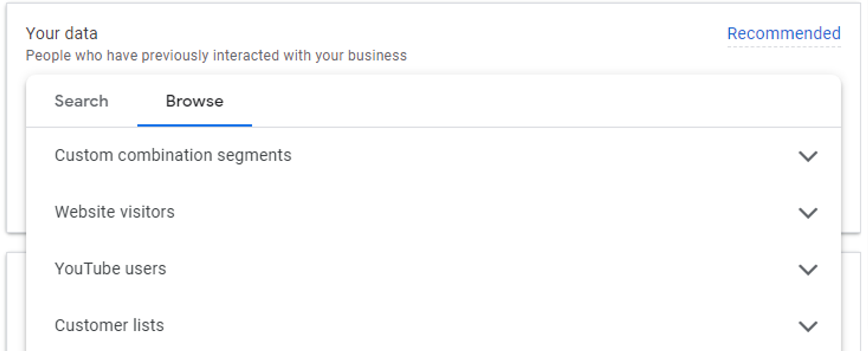This screenshot has width=868, height=351.
Task: Select the Browse tab
Action: (x=194, y=101)
